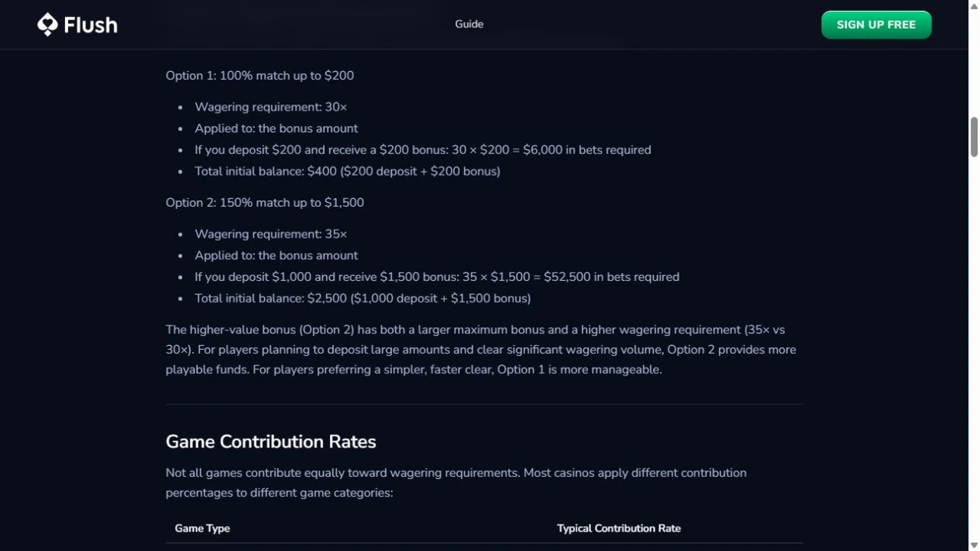The width and height of the screenshot is (980, 551).
Task: Click the Total initial balance: $400 bullet
Action: tap(348, 171)
